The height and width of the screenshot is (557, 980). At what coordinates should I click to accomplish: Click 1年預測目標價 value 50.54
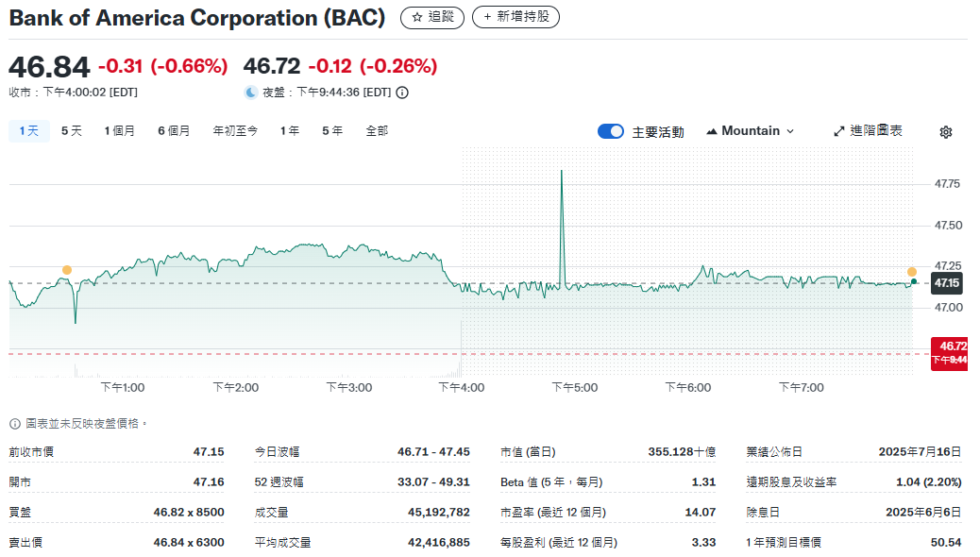point(946,542)
